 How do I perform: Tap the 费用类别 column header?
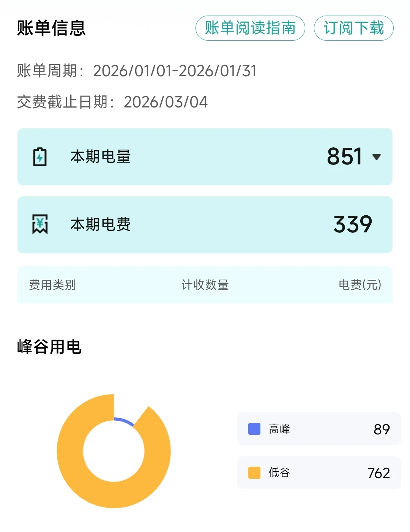point(52,285)
